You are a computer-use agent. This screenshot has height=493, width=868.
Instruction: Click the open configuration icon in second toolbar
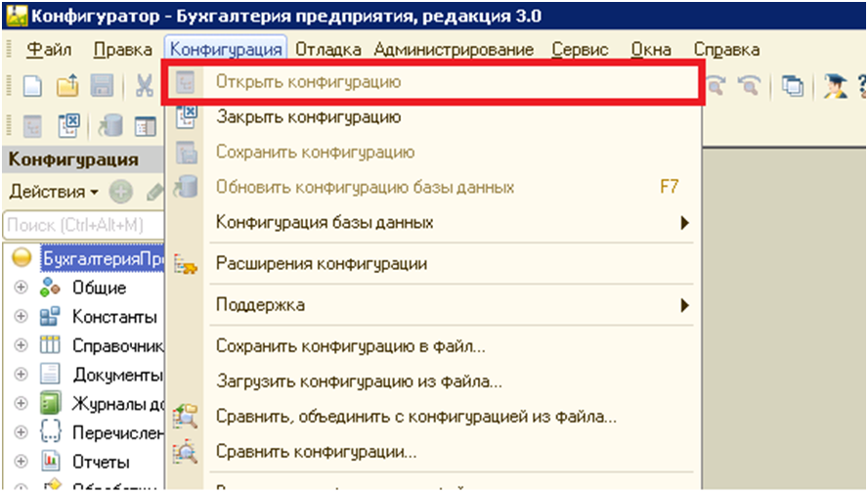pos(32,126)
